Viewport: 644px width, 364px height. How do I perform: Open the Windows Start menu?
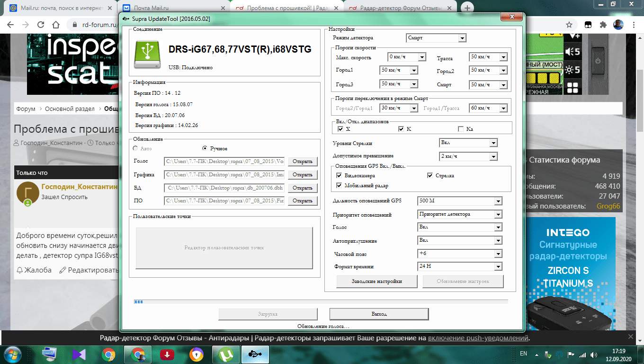[12, 354]
